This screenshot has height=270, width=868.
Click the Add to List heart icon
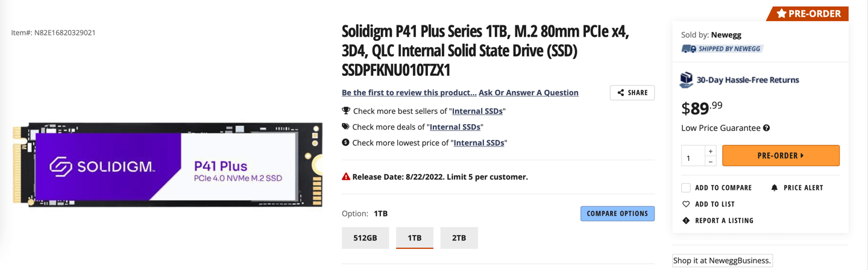coord(686,204)
